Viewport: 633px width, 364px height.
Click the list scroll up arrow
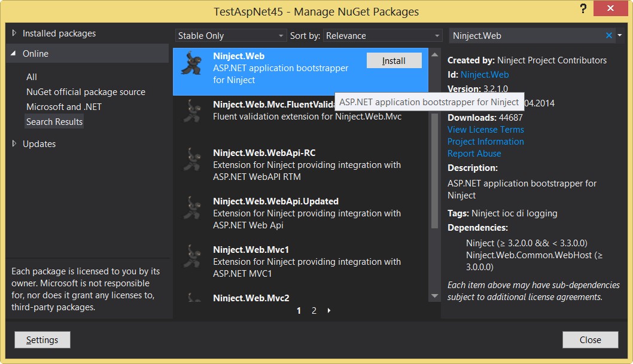434,54
